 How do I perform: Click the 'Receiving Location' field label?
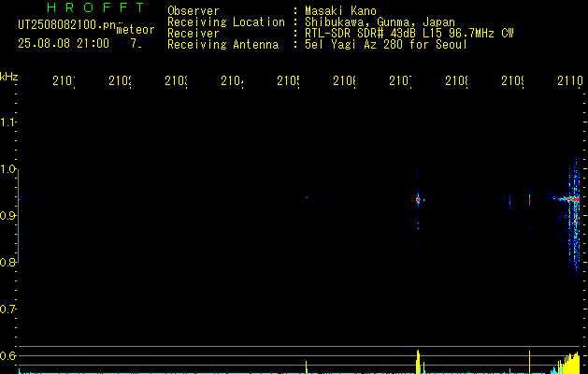pyautogui.click(x=226, y=22)
